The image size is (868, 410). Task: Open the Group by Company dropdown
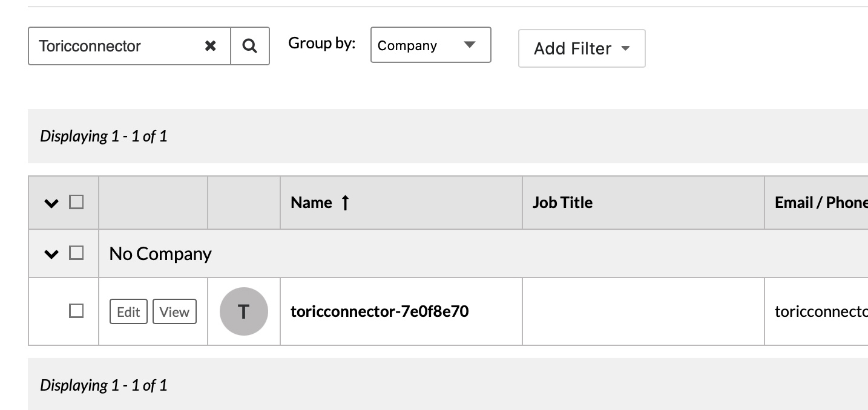tap(430, 45)
